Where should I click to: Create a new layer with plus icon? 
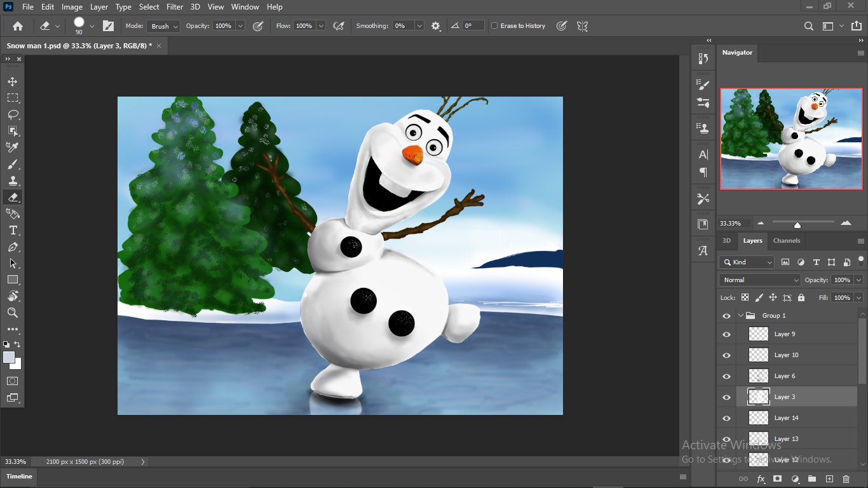pos(829,478)
